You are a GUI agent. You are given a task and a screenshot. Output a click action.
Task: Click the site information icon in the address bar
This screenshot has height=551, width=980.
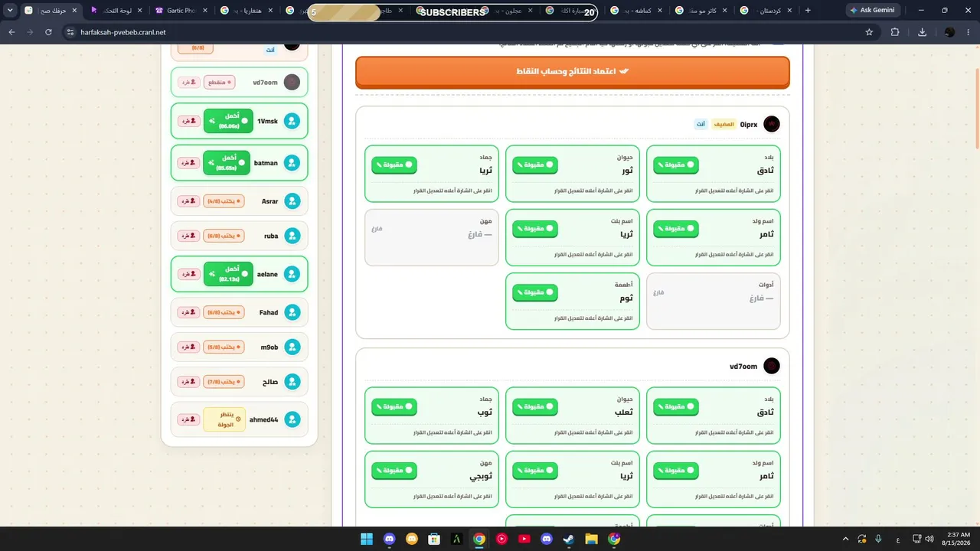pos(70,32)
